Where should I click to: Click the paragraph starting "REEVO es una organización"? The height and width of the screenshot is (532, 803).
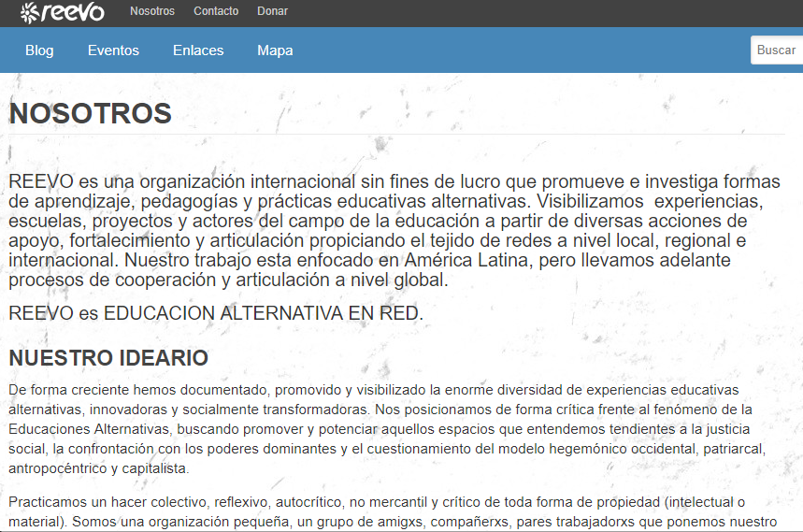[x=394, y=230]
